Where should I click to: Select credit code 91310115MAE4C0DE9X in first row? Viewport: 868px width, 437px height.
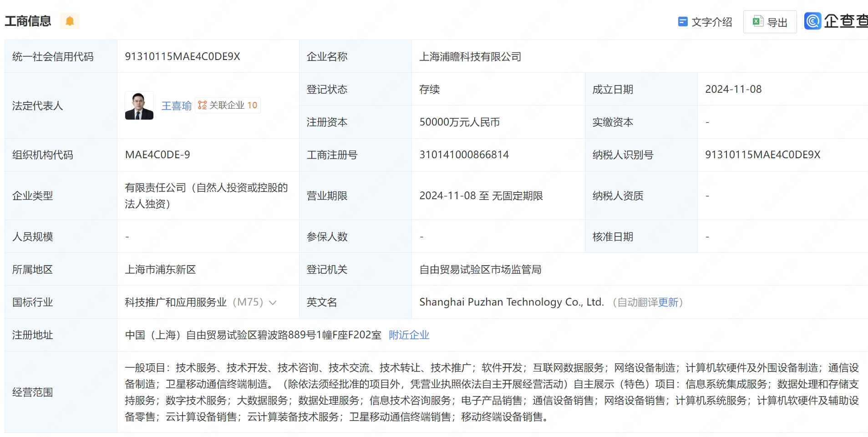[x=183, y=56]
